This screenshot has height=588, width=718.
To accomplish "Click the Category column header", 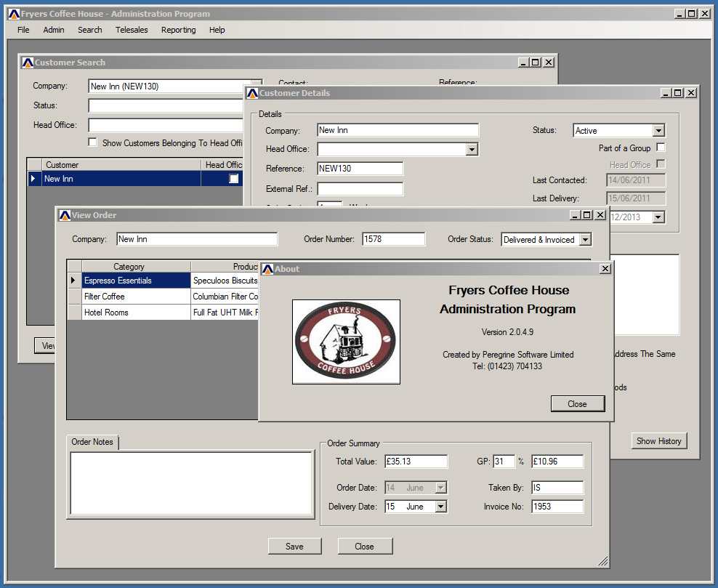I will click(136, 267).
